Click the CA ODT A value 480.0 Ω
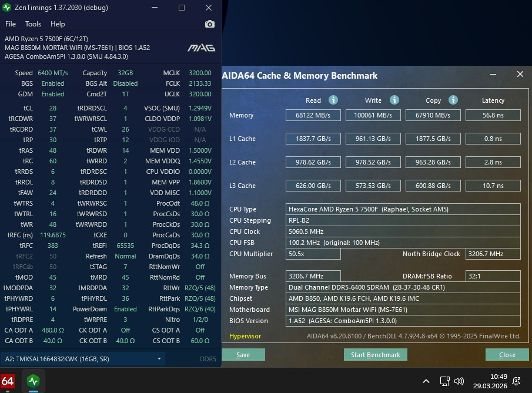 click(52, 330)
